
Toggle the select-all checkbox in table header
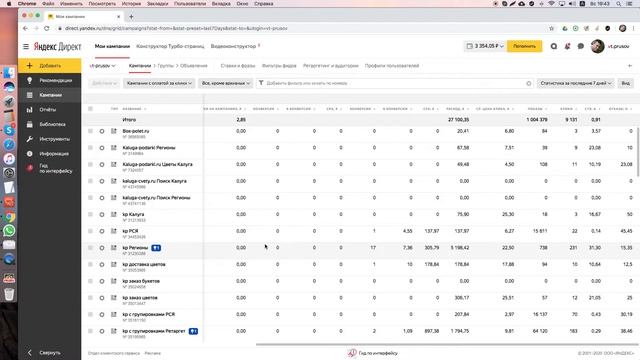pyautogui.click(x=90, y=109)
